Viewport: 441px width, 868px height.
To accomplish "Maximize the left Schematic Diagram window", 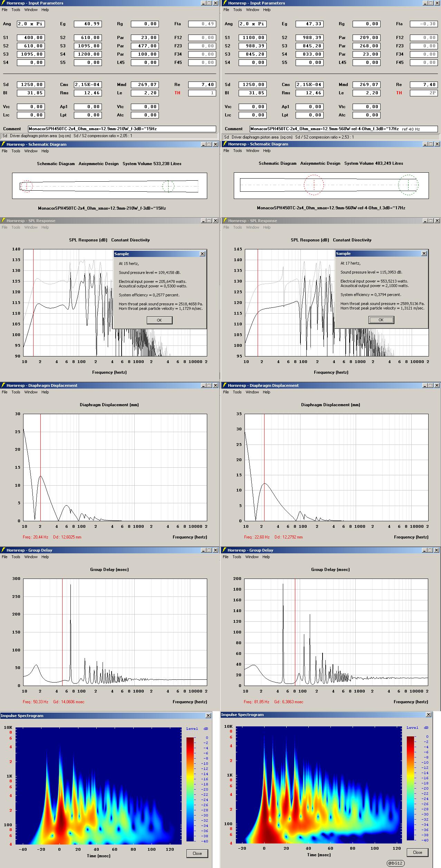I will point(209,144).
